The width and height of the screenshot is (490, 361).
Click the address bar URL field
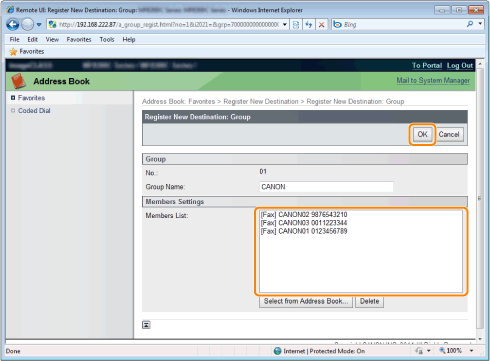coord(168,24)
